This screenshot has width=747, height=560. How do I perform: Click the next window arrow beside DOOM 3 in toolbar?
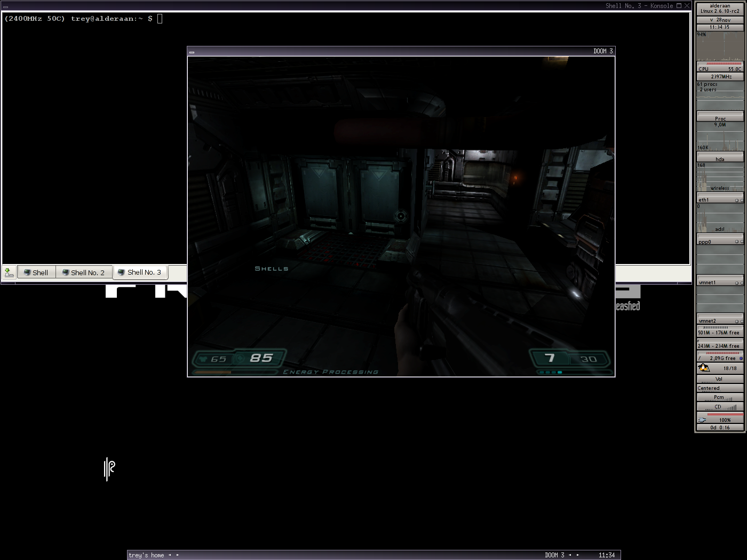point(578,555)
